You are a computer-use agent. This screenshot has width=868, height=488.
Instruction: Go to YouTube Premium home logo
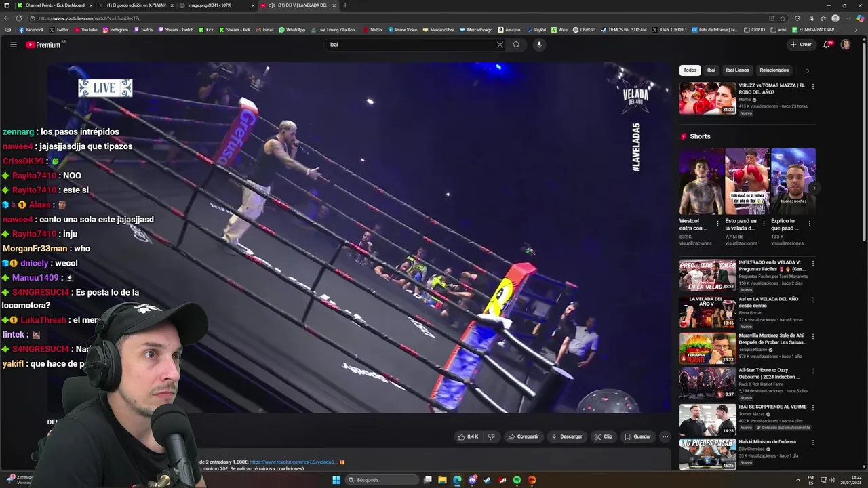[x=43, y=45]
